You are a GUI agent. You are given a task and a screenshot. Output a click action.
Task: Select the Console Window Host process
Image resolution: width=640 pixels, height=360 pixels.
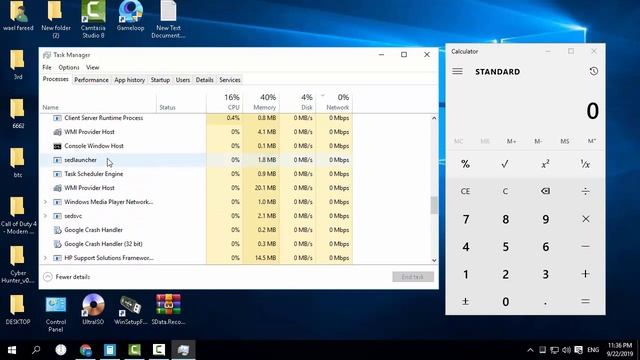point(196,146)
